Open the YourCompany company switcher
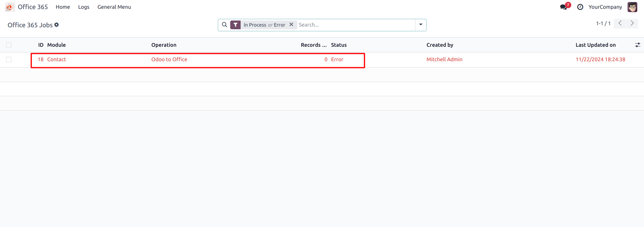Screen dimensions: 644x227 605,7
